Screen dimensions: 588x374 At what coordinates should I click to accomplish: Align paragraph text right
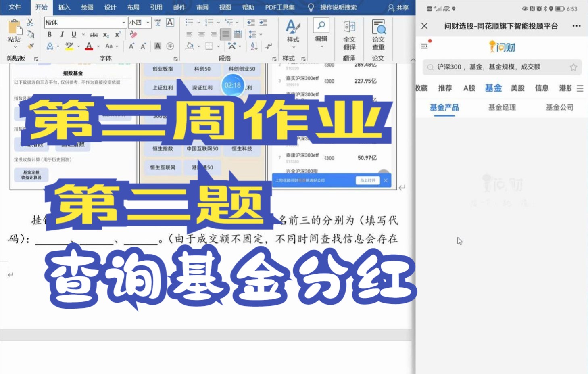pos(213,34)
